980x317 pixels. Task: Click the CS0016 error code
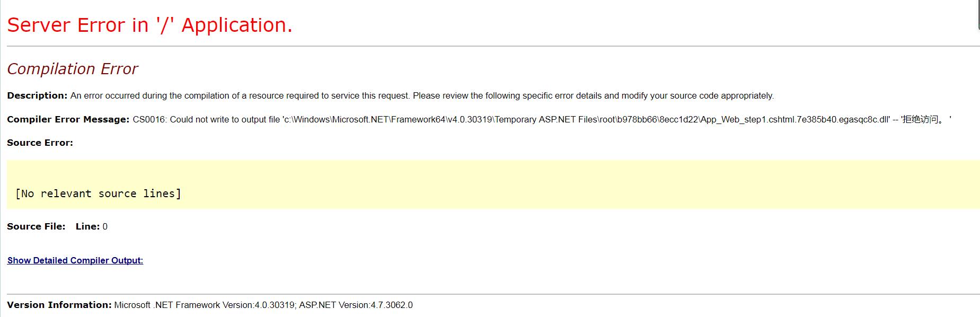[x=149, y=119]
